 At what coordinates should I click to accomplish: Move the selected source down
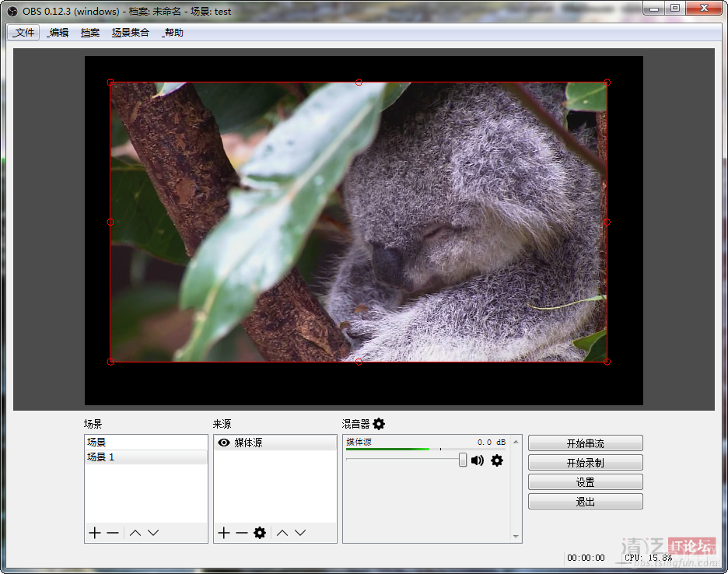[300, 533]
